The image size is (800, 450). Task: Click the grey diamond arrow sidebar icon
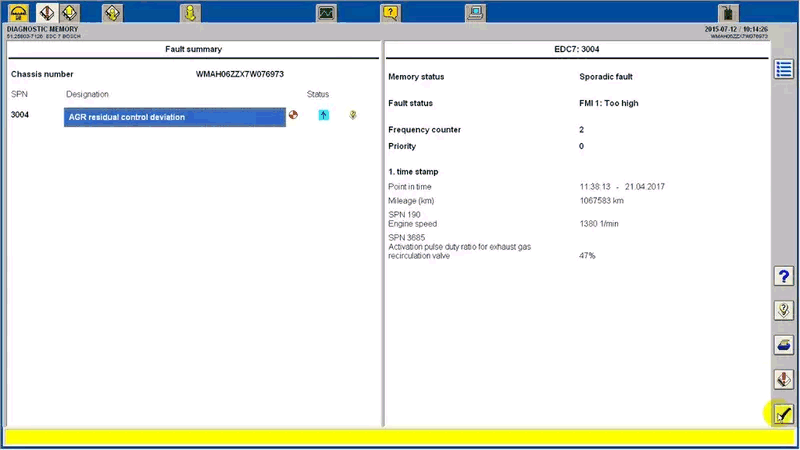[784, 311]
